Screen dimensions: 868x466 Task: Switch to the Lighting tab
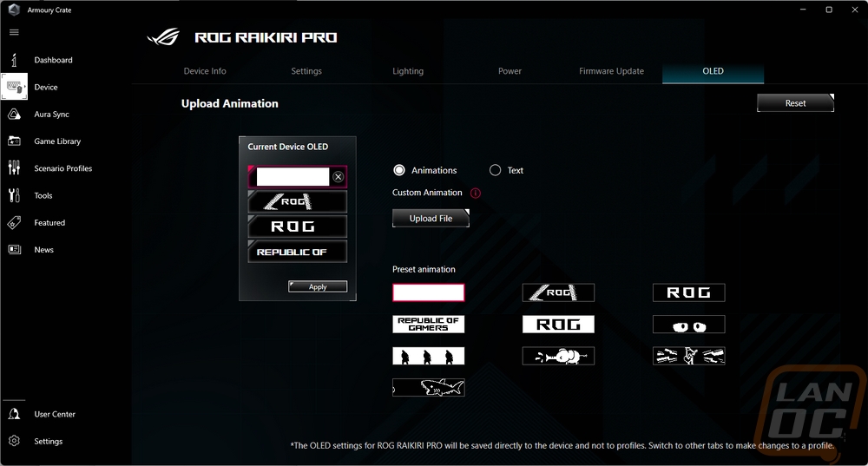(x=408, y=71)
